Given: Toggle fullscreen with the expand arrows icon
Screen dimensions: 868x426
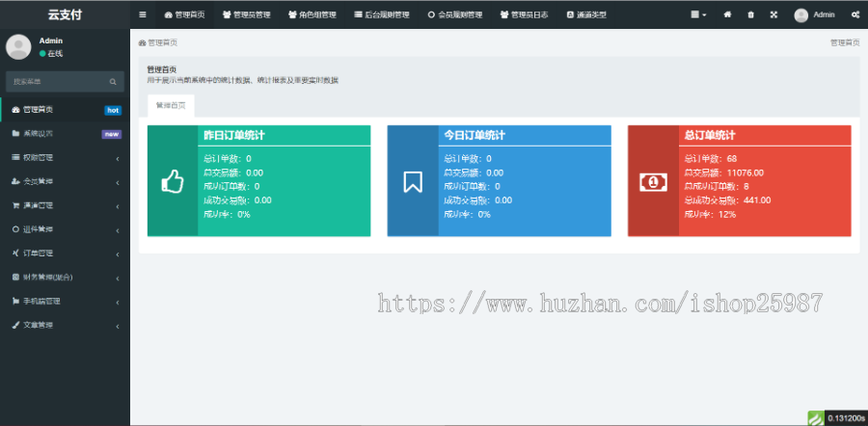Looking at the screenshot, I should point(773,14).
